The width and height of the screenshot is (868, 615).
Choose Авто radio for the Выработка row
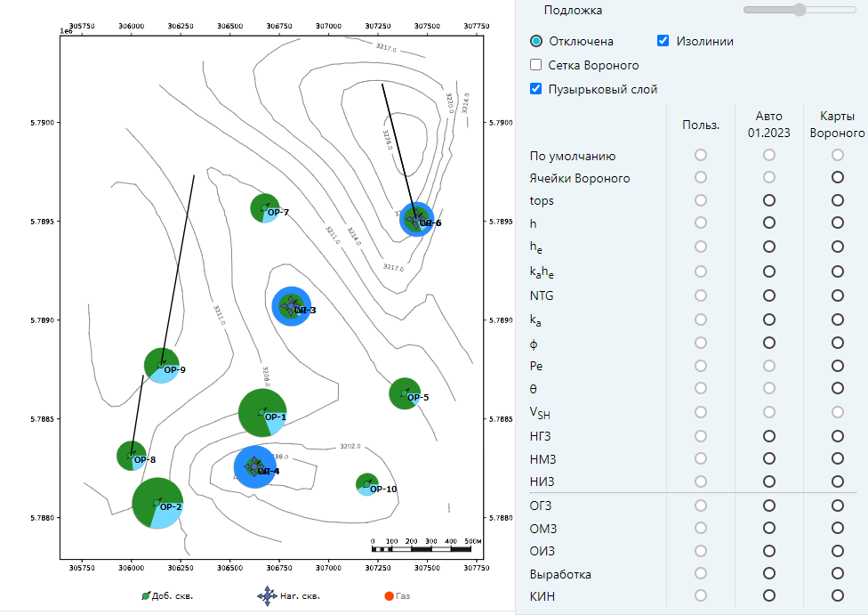(769, 573)
